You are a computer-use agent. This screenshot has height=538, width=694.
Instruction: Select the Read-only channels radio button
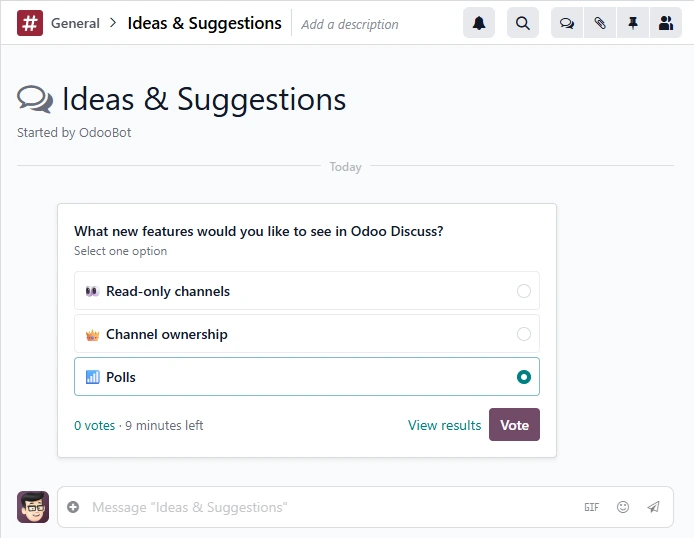pyautogui.click(x=524, y=291)
